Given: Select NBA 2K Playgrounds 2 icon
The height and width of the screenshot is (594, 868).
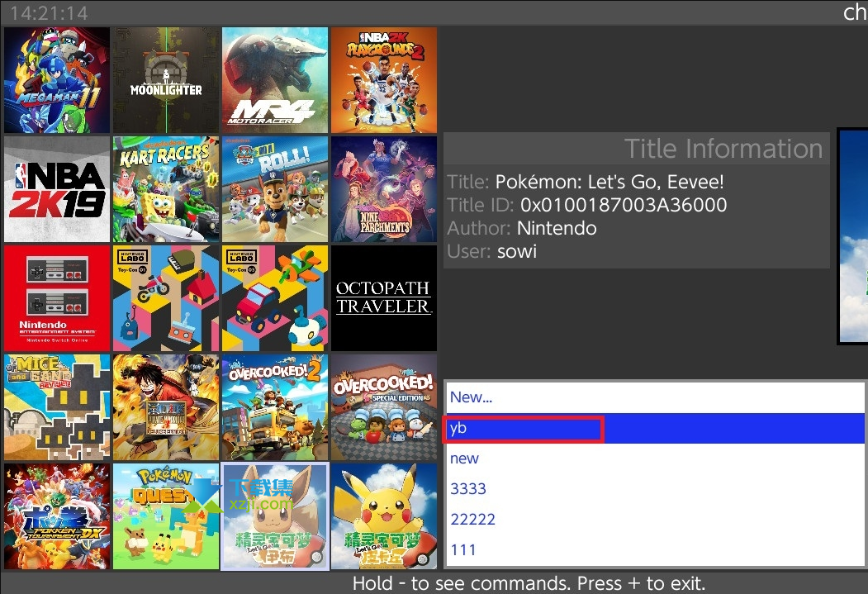Looking at the screenshot, I should pos(384,80).
